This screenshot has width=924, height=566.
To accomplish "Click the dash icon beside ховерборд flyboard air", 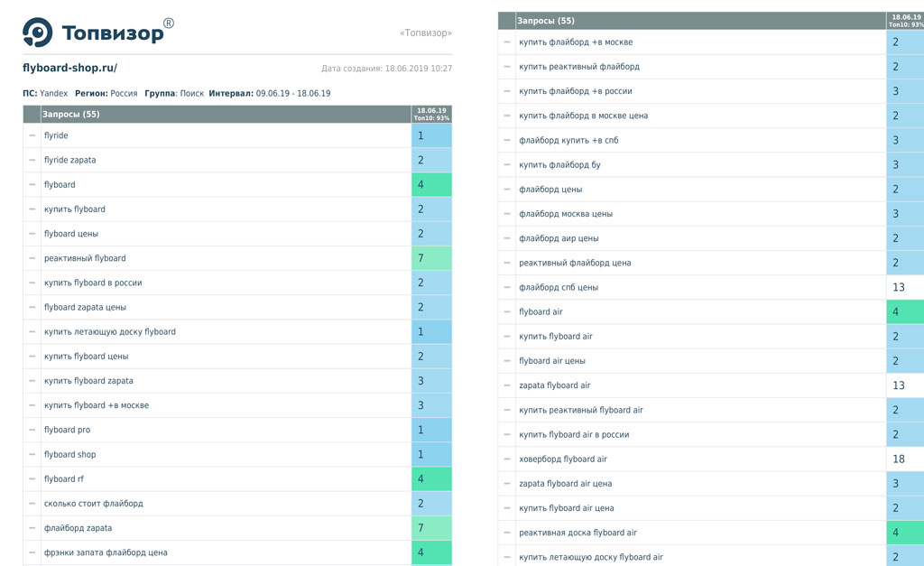I will 507,459.
